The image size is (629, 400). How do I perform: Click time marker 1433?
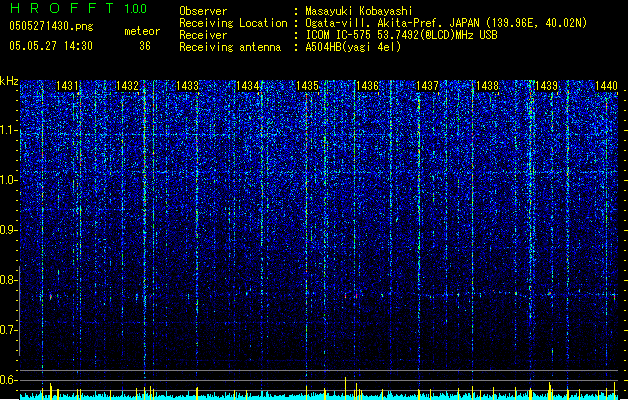(x=187, y=86)
